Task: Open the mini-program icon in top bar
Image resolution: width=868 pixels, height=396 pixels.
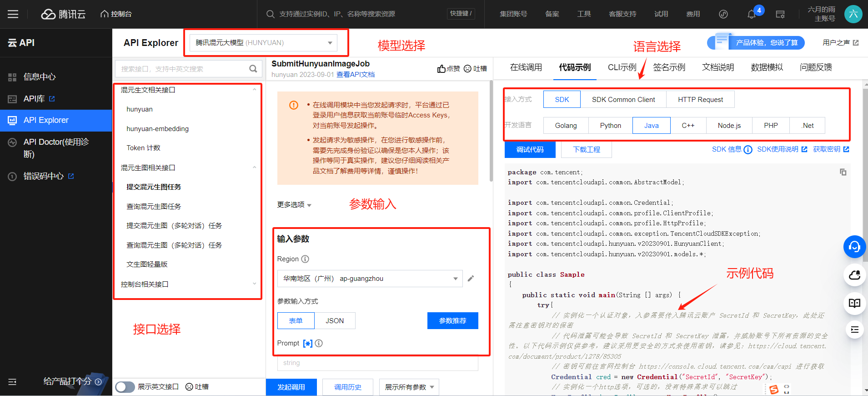Action: [723, 14]
